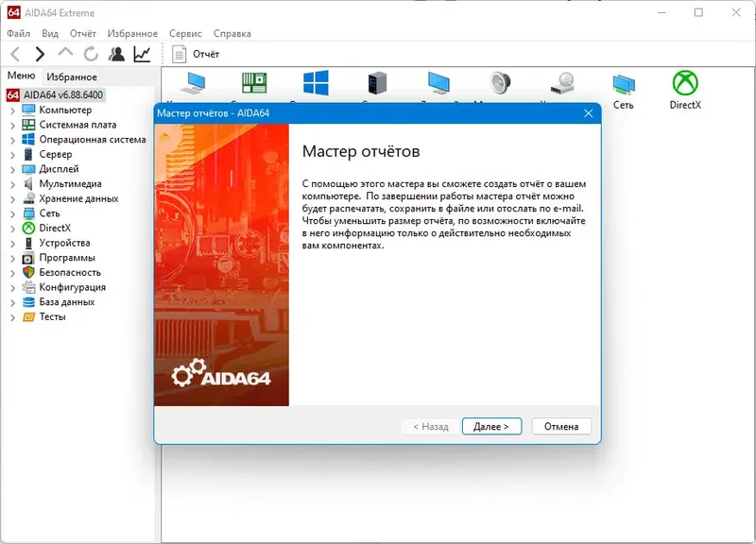Select Дисплей in the tree
The width and height of the screenshot is (756, 544).
point(59,169)
